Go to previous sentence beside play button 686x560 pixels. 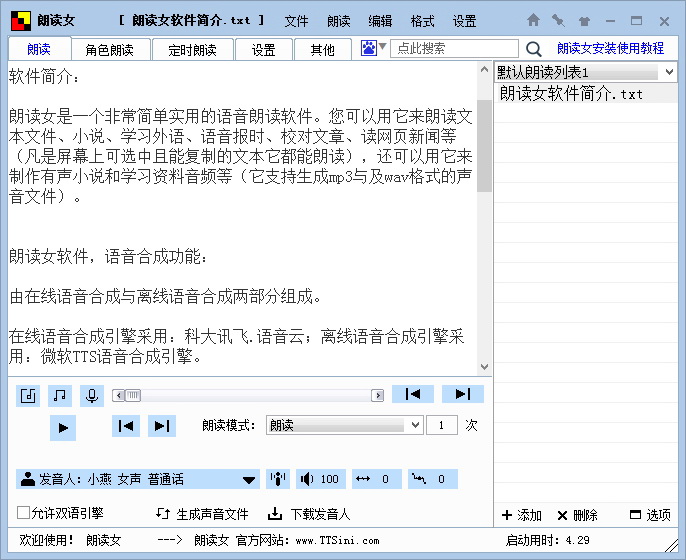click(x=126, y=426)
